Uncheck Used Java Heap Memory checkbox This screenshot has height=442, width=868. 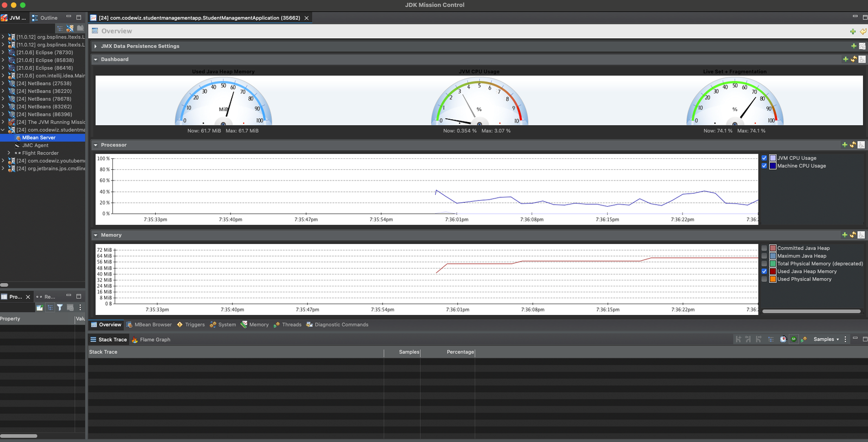764,272
